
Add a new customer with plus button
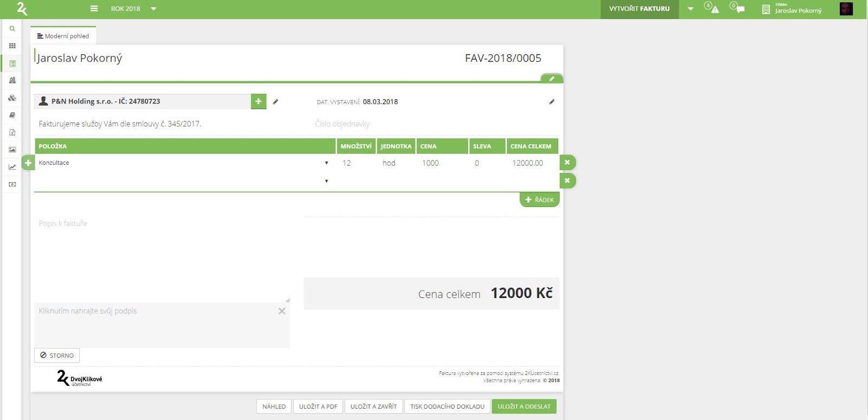click(258, 101)
